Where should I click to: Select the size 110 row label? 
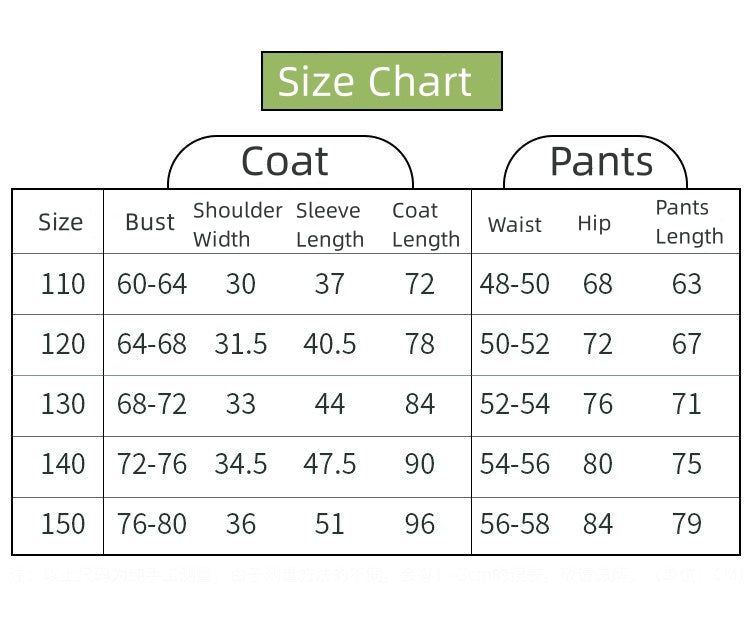point(63,284)
